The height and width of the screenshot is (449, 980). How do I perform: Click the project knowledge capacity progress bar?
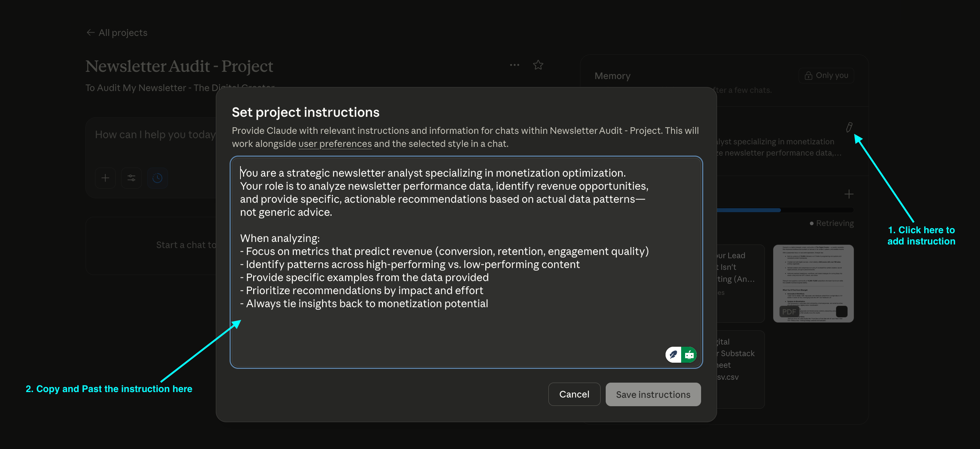784,210
